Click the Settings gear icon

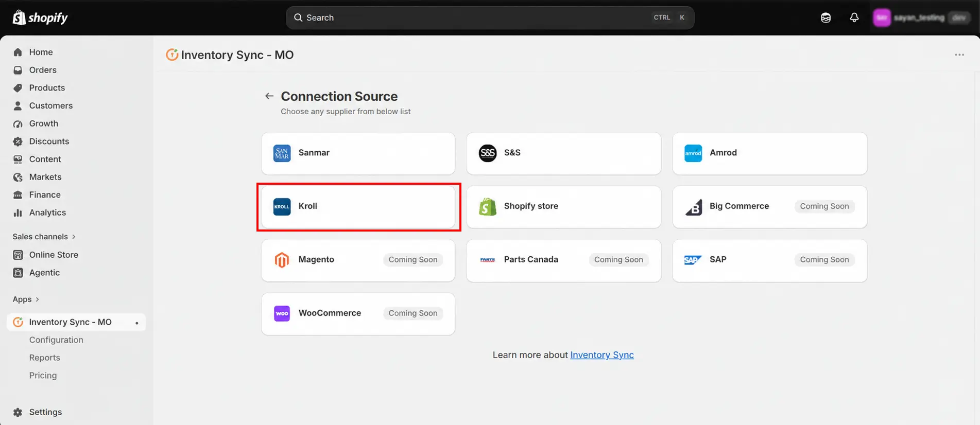18,412
